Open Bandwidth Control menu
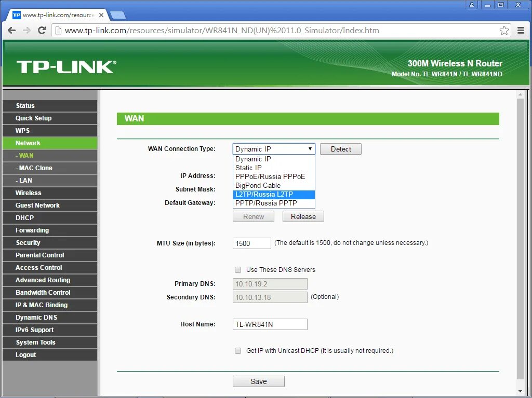Image resolution: width=532 pixels, height=398 pixels. pos(50,293)
